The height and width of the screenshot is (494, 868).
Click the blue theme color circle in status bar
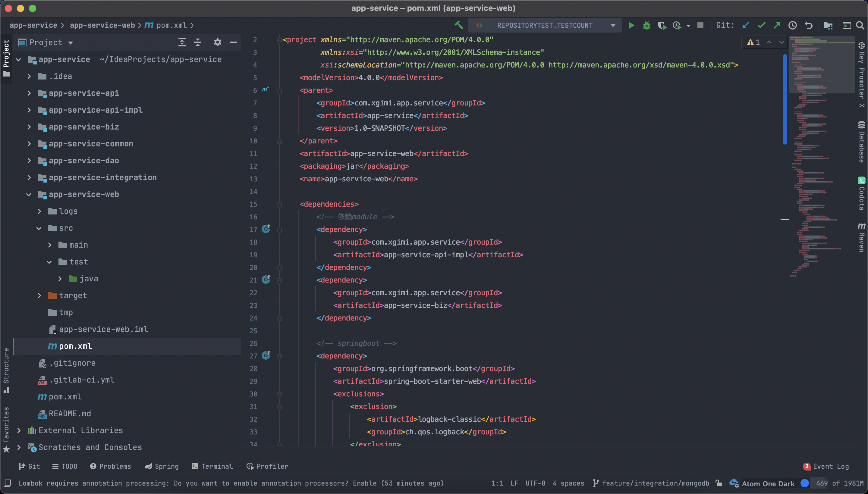click(x=804, y=483)
